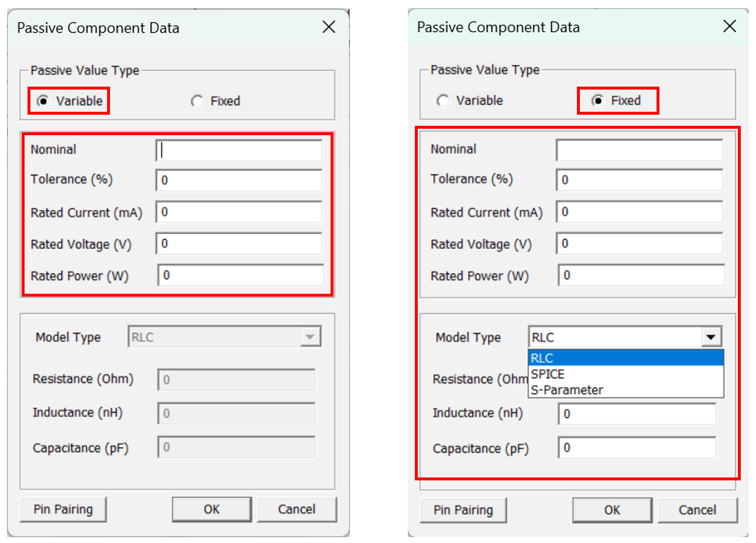Click Model Type dropdown arrow in right dialog

pos(711,337)
